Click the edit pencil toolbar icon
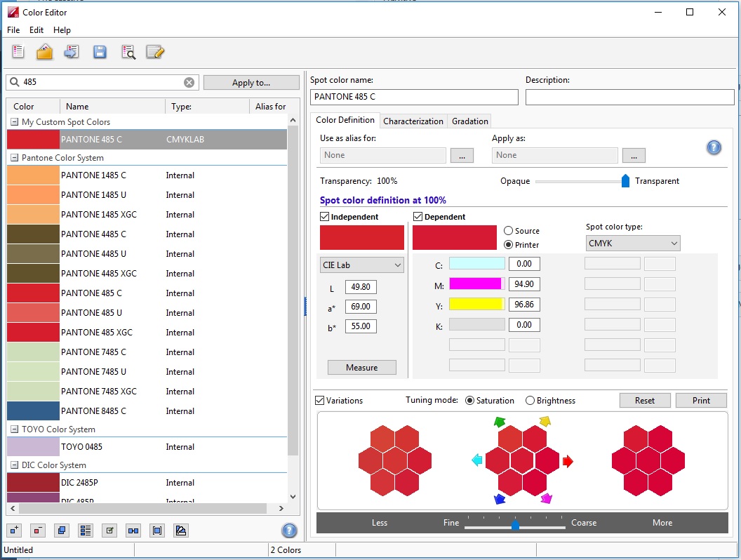Image resolution: width=741 pixels, height=560 pixels. pyautogui.click(x=155, y=51)
